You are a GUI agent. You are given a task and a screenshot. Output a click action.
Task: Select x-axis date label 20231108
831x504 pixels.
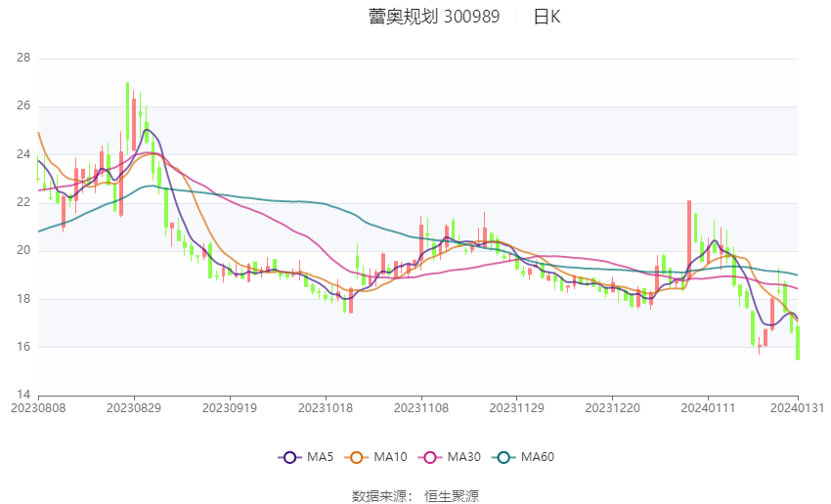[421, 408]
